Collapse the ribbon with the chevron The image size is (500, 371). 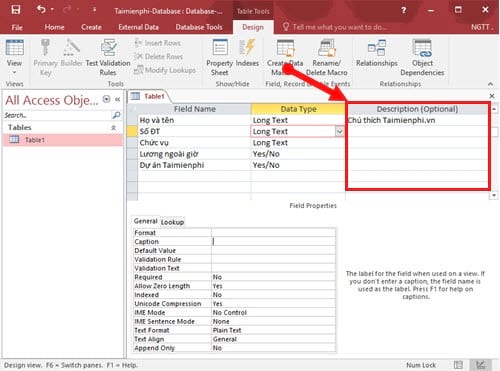(x=490, y=84)
